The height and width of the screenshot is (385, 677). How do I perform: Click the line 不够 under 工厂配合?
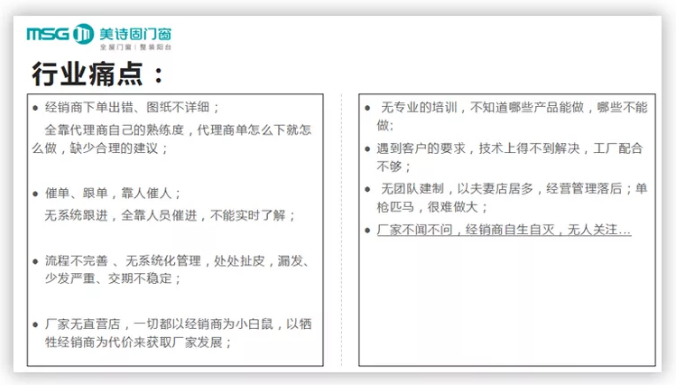click(x=393, y=166)
